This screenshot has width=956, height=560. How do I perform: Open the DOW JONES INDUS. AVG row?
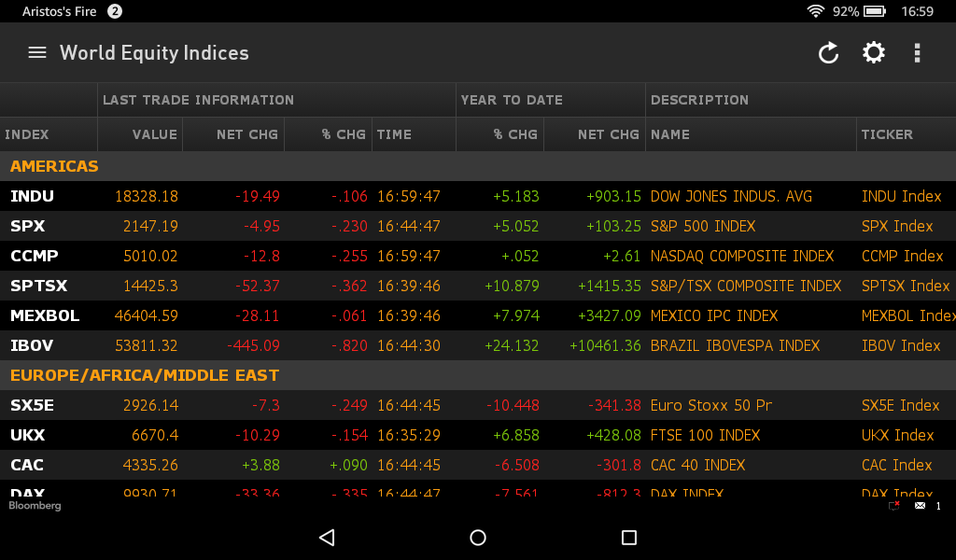click(373, 196)
